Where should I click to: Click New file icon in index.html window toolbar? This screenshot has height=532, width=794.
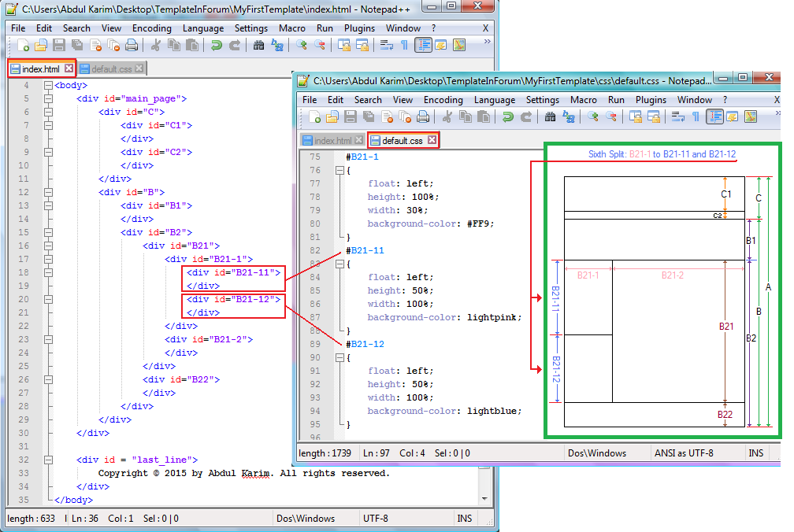tap(24, 46)
